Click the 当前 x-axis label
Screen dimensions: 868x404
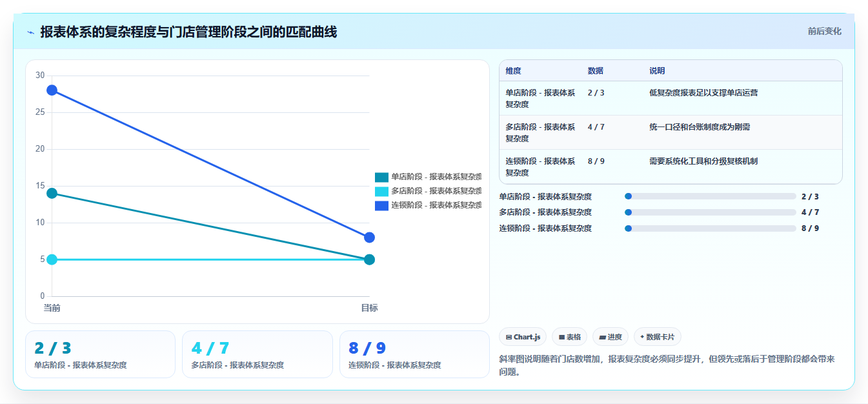[52, 308]
